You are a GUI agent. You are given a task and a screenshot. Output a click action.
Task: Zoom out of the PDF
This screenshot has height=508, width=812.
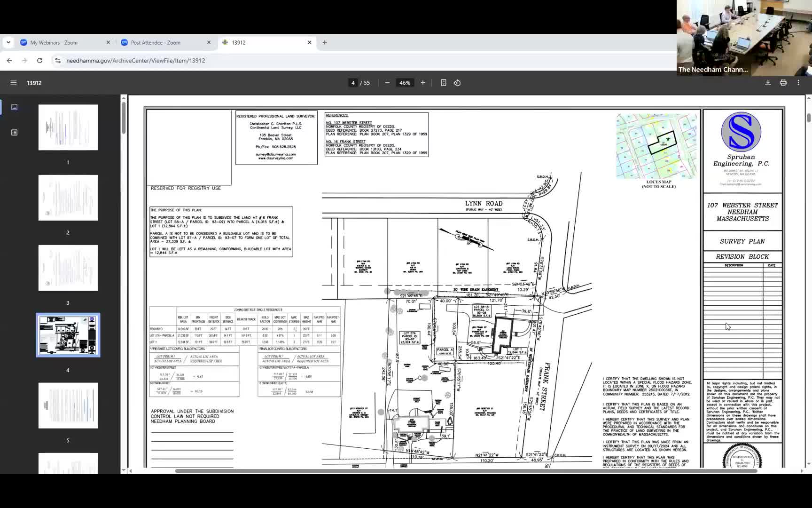click(387, 83)
